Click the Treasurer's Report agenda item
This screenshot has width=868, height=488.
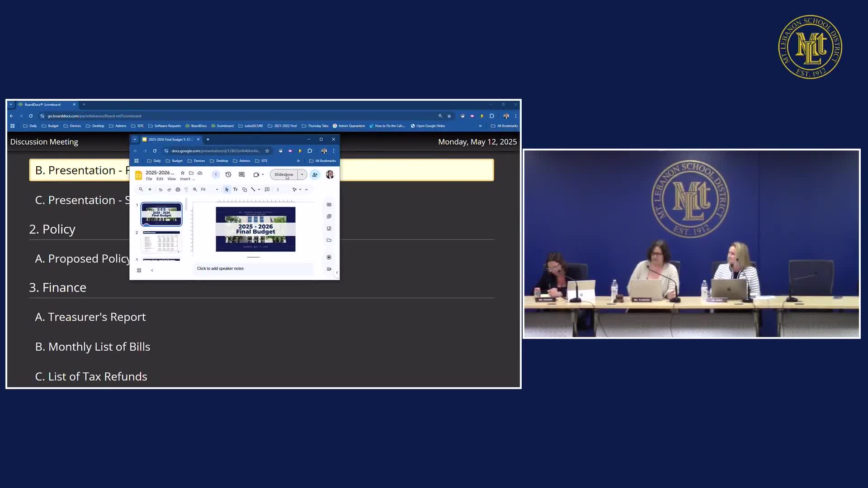pyautogui.click(x=90, y=317)
